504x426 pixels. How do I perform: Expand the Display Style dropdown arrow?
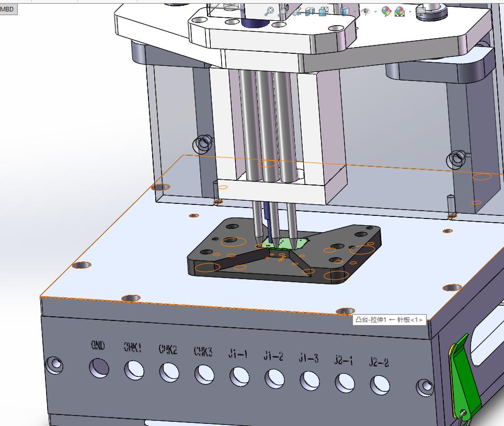354,12
